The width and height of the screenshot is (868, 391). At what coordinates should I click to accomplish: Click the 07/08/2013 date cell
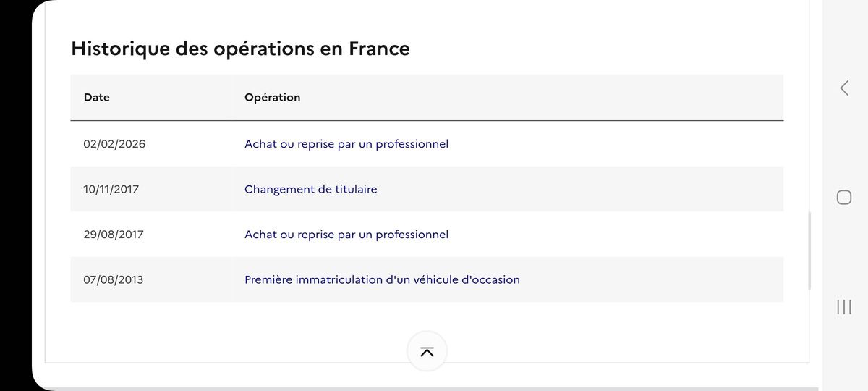[114, 279]
